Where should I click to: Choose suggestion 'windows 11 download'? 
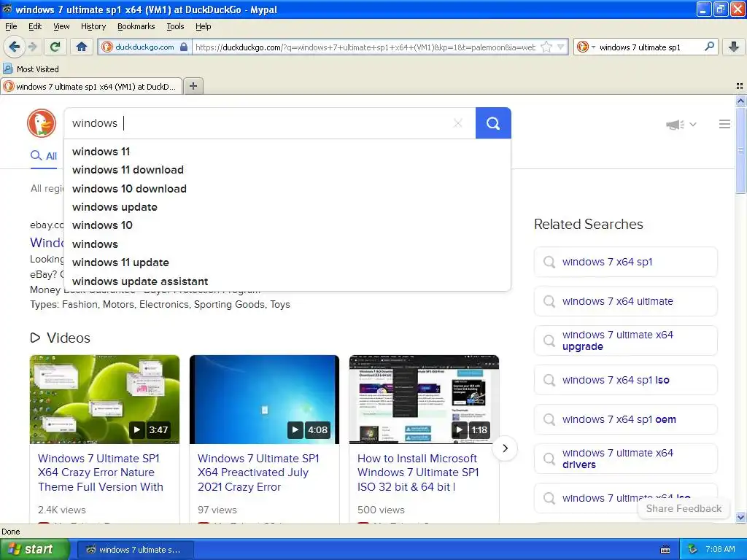pos(287,170)
